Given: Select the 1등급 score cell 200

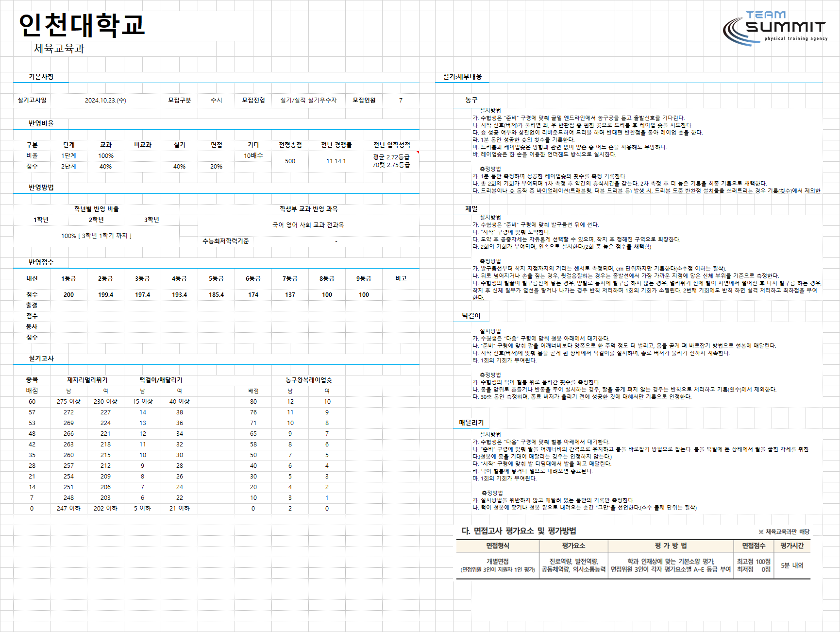Looking at the screenshot, I should click(69, 295).
